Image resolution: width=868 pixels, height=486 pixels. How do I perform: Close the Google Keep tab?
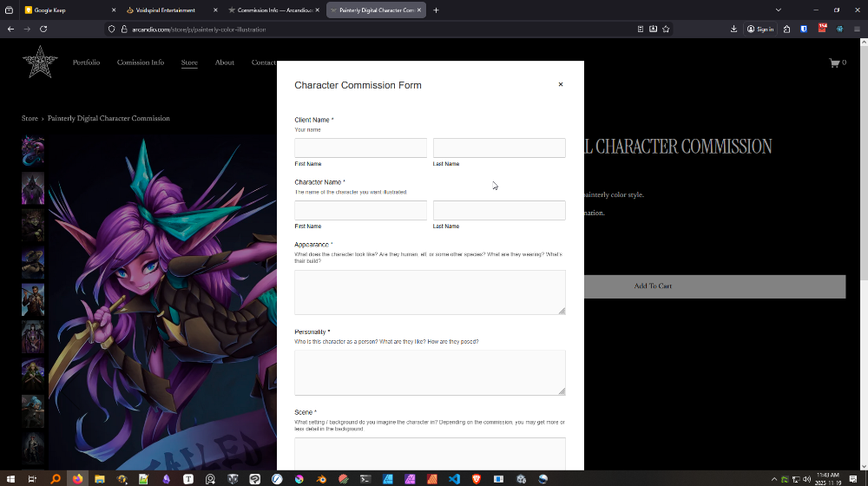[x=114, y=10]
